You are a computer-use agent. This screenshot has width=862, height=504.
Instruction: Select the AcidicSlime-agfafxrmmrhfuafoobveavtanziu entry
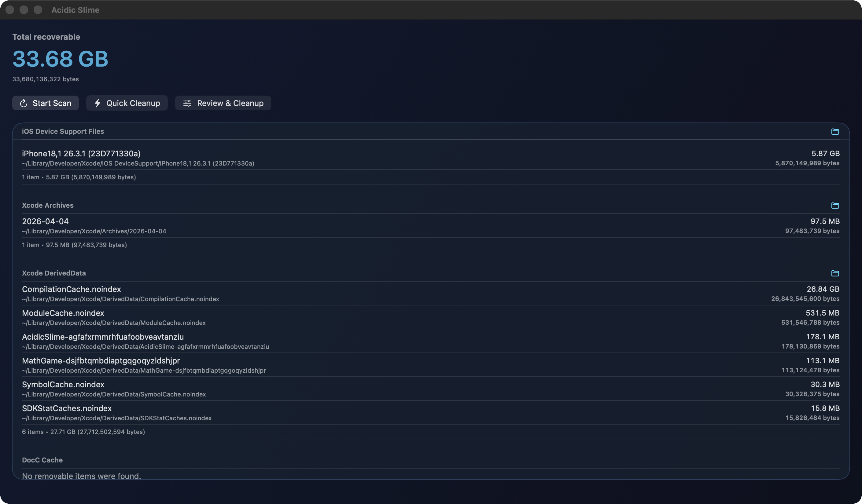point(103,337)
